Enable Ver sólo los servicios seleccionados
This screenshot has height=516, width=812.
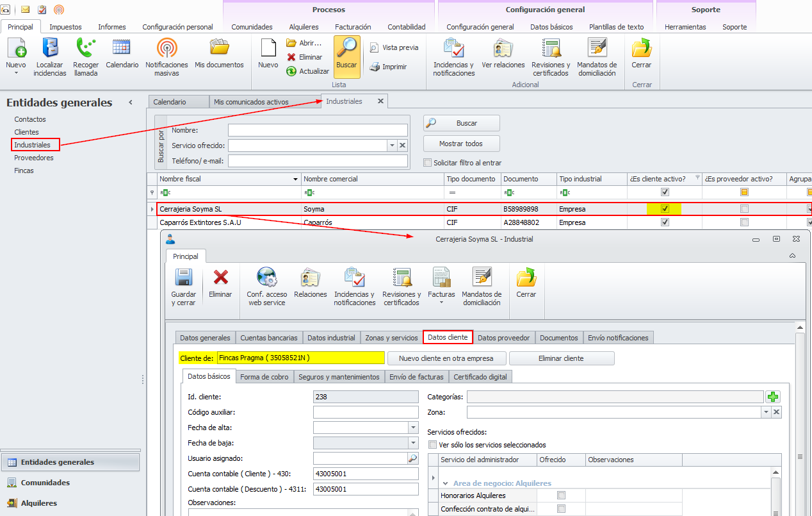432,445
